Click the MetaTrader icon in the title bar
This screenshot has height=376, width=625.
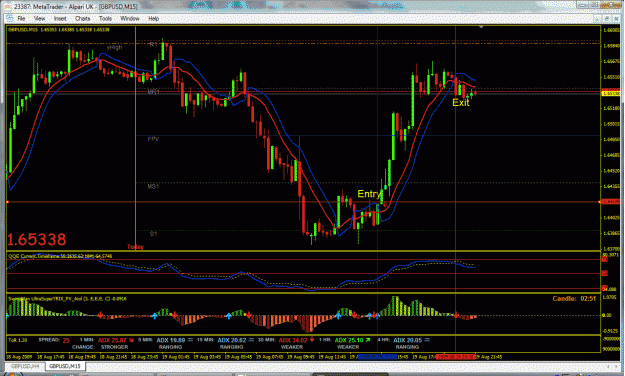tap(8, 6)
